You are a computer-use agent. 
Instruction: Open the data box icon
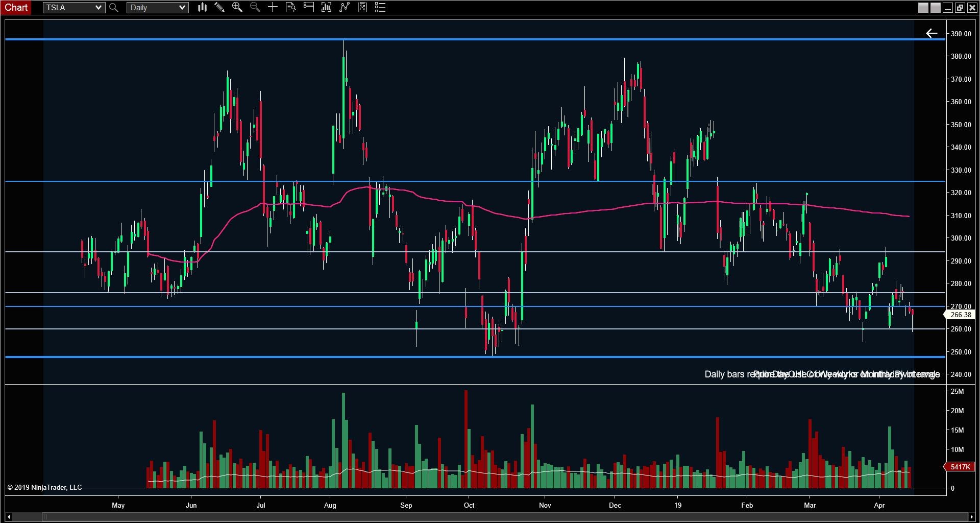coord(291,8)
